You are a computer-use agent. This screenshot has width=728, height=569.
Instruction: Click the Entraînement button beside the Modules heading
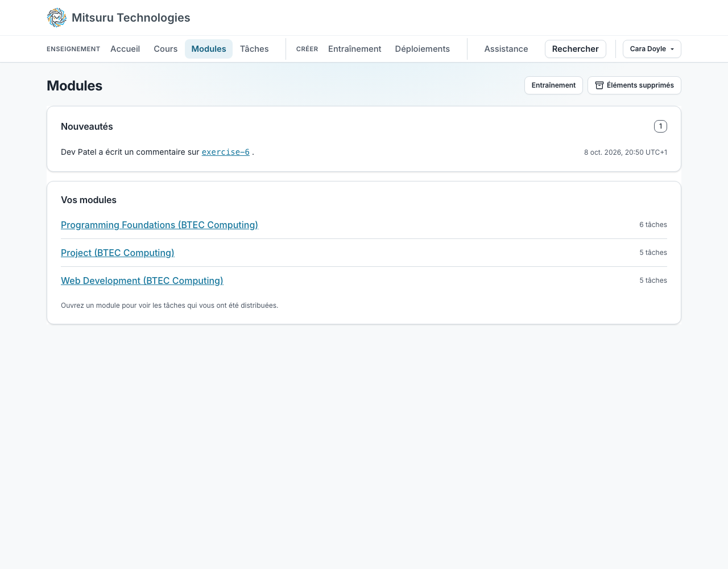point(553,85)
